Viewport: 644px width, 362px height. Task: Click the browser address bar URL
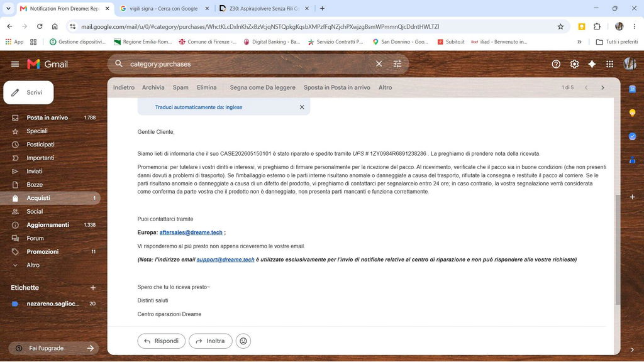tap(260, 26)
